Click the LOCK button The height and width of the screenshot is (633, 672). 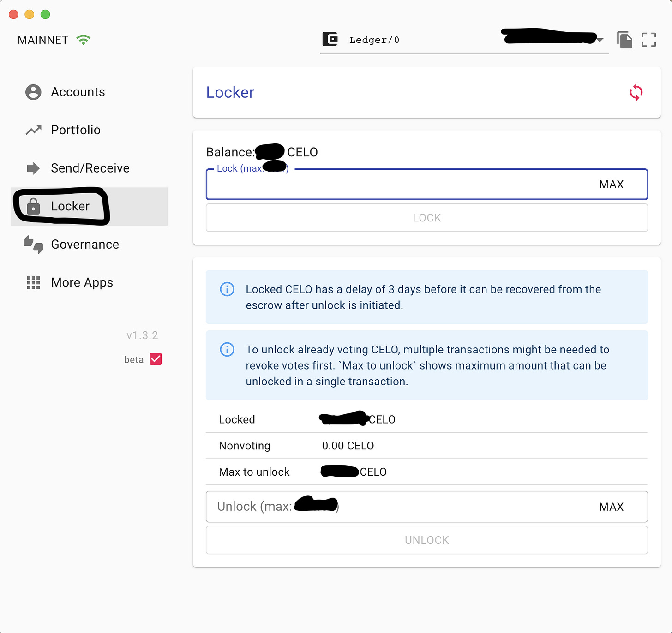[427, 218]
